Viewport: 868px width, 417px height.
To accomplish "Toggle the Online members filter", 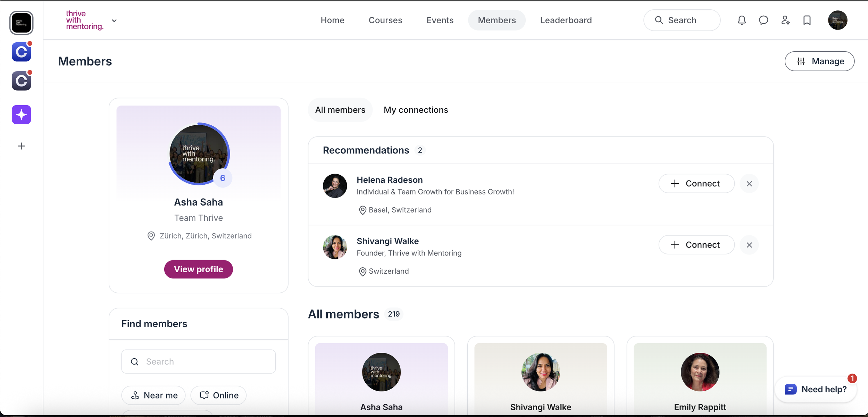I will pyautogui.click(x=219, y=395).
